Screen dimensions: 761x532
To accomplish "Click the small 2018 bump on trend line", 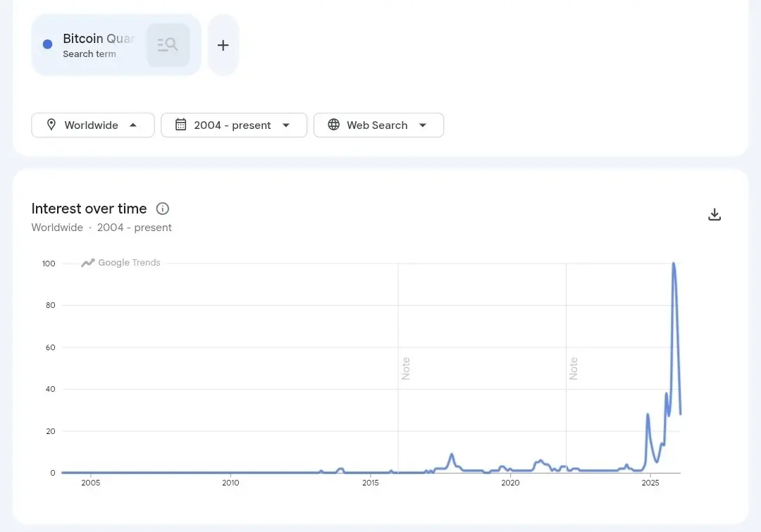I will pyautogui.click(x=452, y=454).
